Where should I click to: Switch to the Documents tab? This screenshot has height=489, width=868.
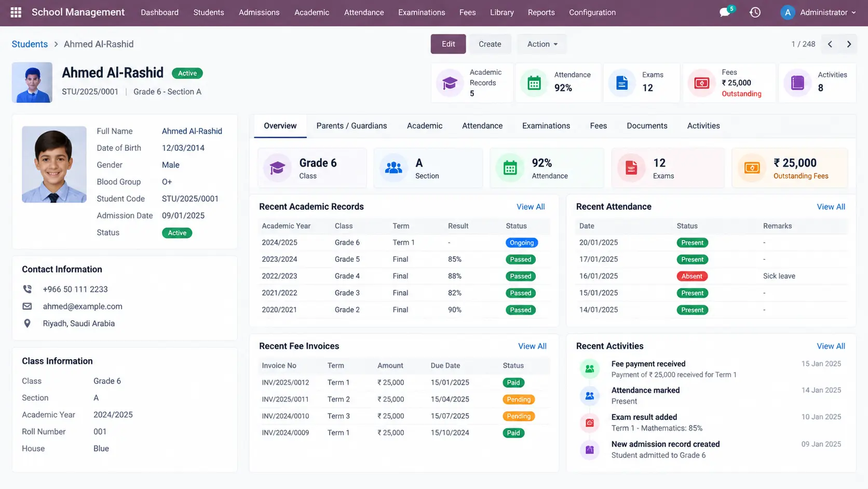(x=647, y=126)
